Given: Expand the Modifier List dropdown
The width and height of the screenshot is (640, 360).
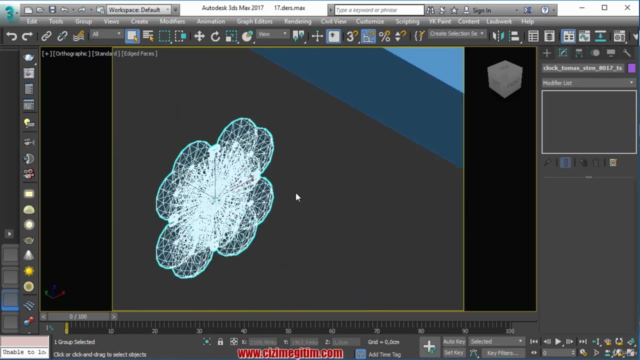Looking at the screenshot, I should tap(588, 83).
